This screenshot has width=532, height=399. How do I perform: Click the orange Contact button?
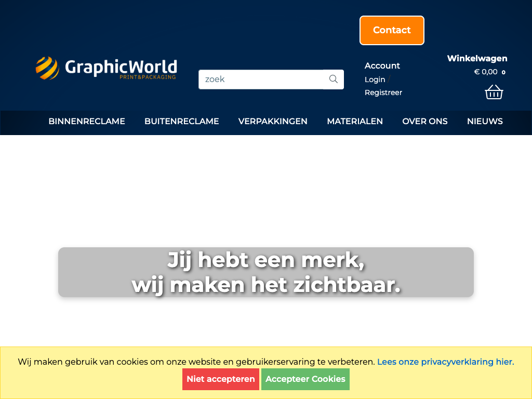tap(392, 30)
